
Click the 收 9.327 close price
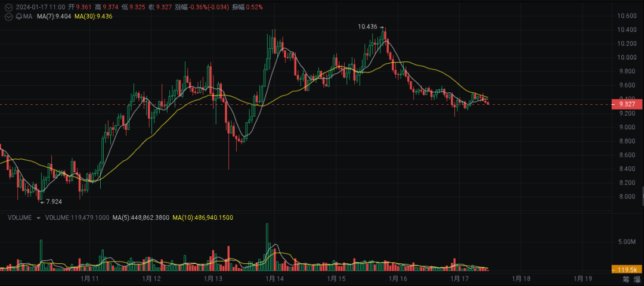pos(160,7)
